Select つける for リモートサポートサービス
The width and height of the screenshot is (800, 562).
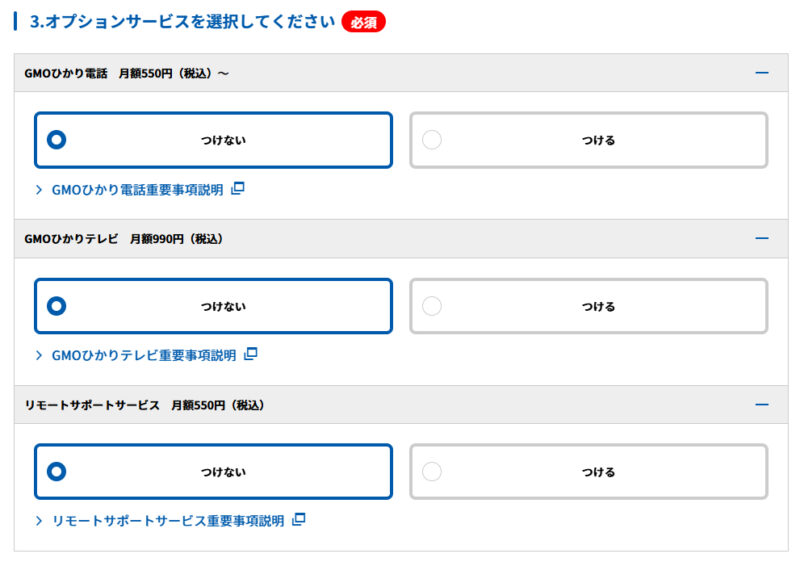(x=589, y=472)
